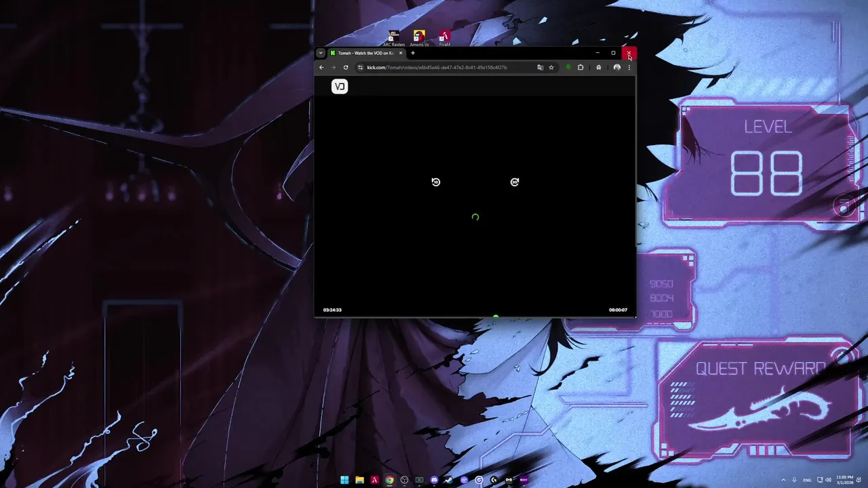This screenshot has height=488, width=868.
Task: Open the blue G app on taskbar
Action: pos(479,480)
